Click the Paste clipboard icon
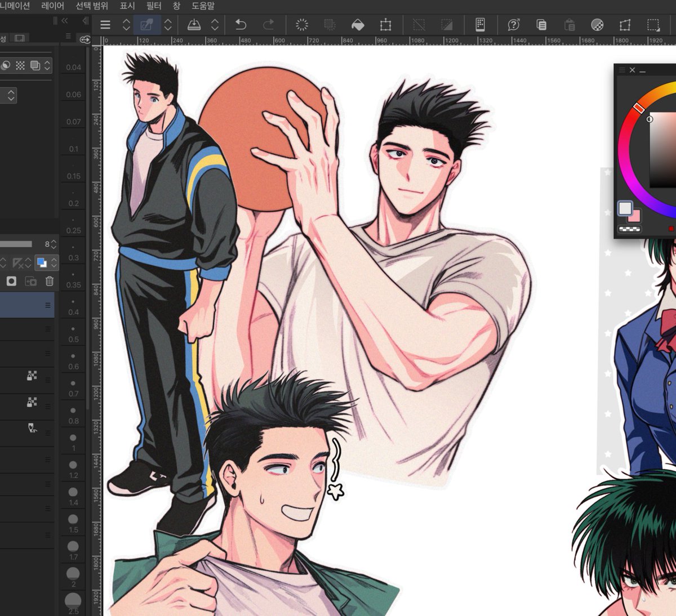The image size is (676, 616). [570, 25]
